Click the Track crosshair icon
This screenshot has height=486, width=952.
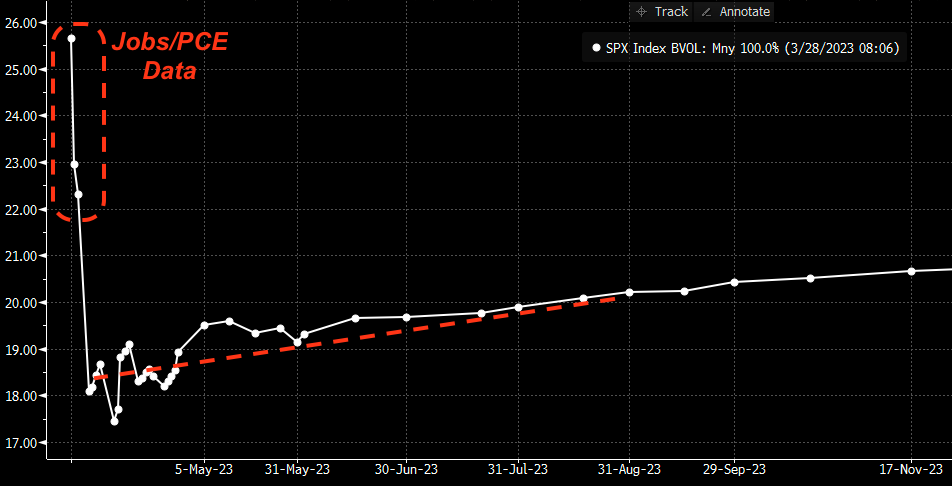click(x=642, y=12)
